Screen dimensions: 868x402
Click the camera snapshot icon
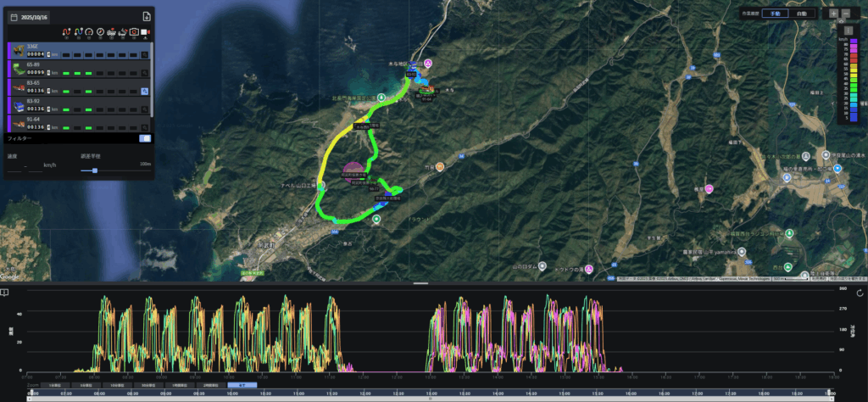(x=134, y=32)
